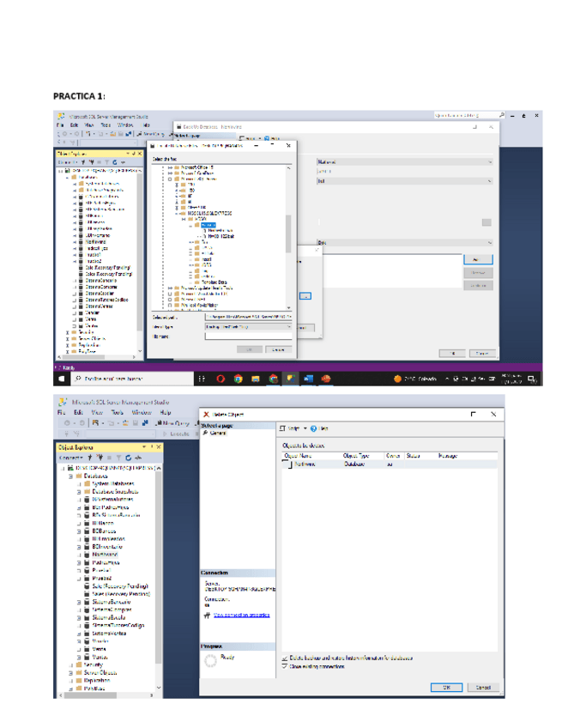Click the refresh icon in lower Object Explorer
Screen dimensions: 562x728
click(129, 457)
